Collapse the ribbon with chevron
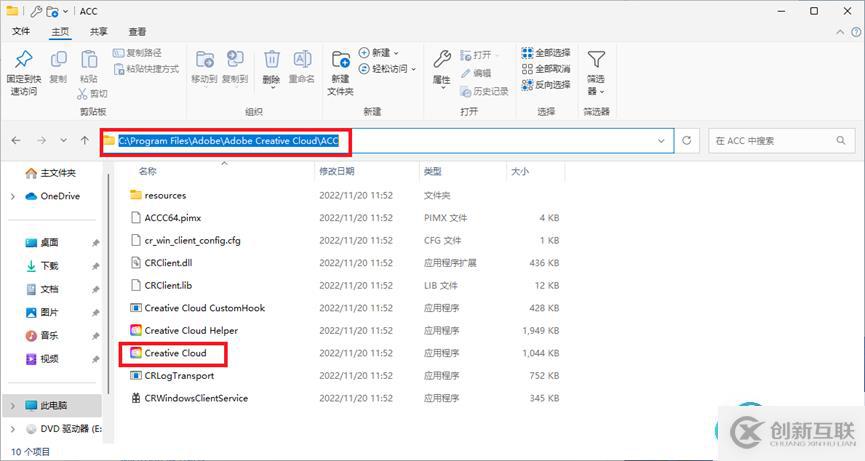The image size is (865, 461). (840, 32)
